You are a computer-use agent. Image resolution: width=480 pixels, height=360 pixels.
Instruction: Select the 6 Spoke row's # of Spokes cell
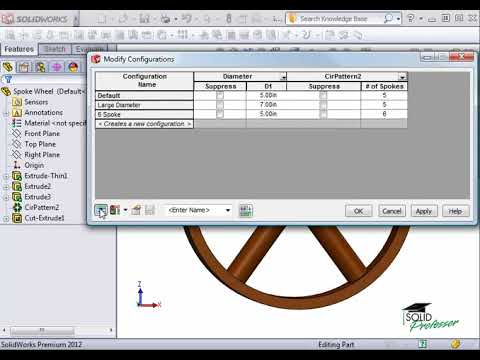click(x=384, y=114)
